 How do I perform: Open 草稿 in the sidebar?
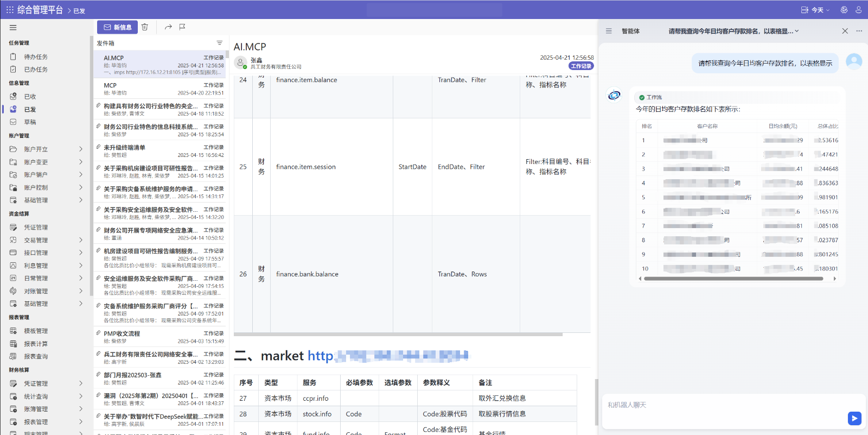point(30,122)
